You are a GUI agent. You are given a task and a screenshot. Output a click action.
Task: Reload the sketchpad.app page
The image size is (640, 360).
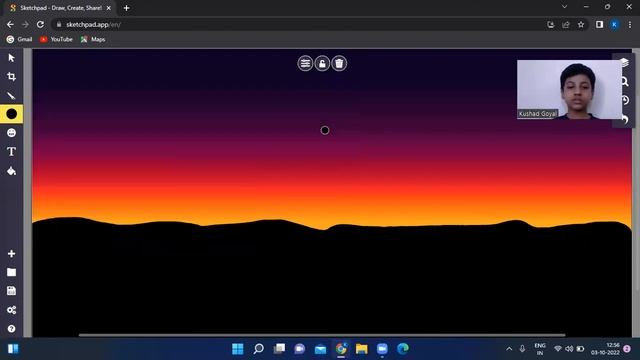click(40, 24)
